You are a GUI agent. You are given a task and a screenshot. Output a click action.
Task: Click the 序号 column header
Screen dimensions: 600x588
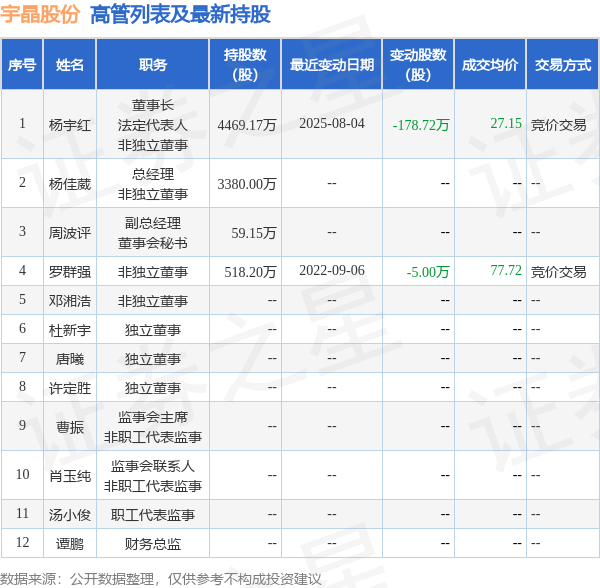tap(22, 65)
